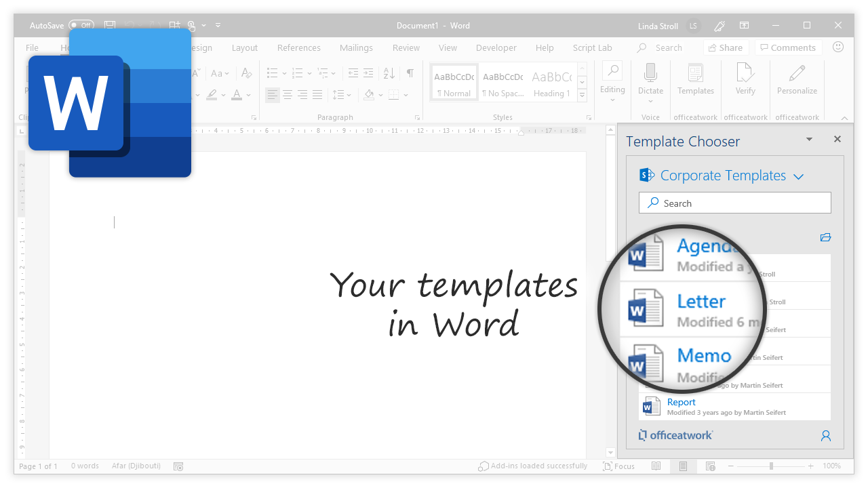The width and height of the screenshot is (868, 488).
Task: Open the Personalize officeatwork tool
Action: click(x=797, y=78)
